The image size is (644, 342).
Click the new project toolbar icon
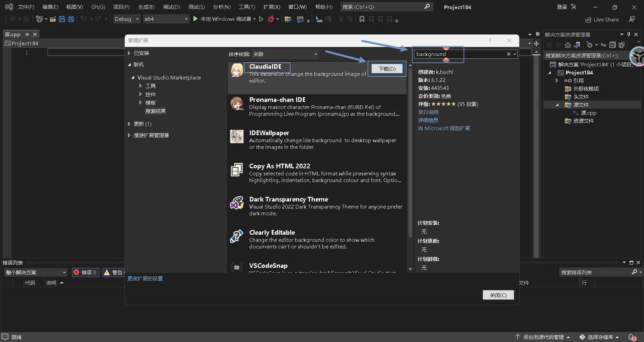(x=39, y=19)
